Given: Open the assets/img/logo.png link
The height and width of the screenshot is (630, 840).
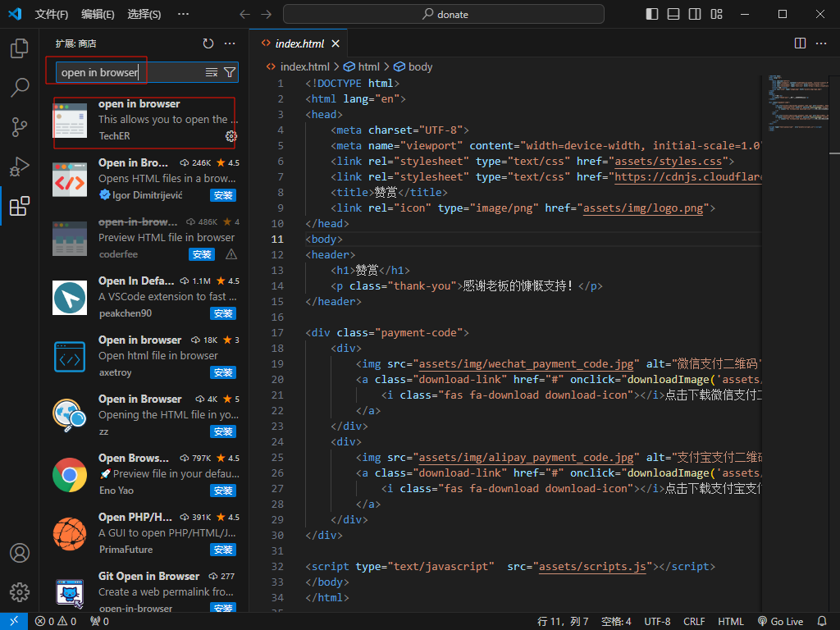Looking at the screenshot, I should coord(643,208).
